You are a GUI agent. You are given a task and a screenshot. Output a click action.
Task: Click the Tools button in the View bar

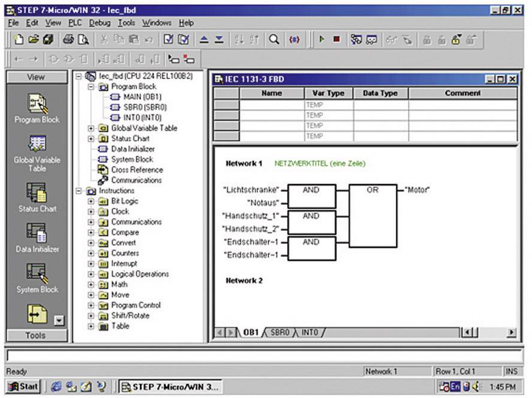pos(36,336)
